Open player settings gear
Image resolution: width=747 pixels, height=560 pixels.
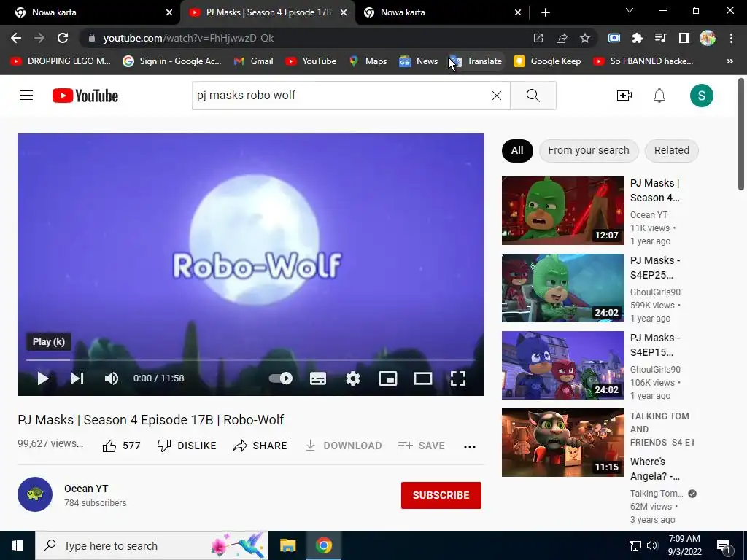click(353, 378)
